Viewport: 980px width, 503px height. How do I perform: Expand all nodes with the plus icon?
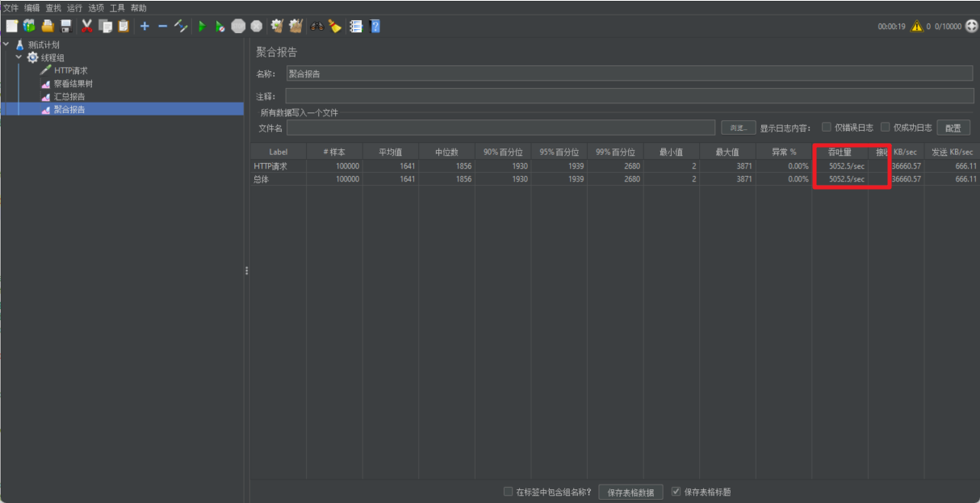click(144, 26)
